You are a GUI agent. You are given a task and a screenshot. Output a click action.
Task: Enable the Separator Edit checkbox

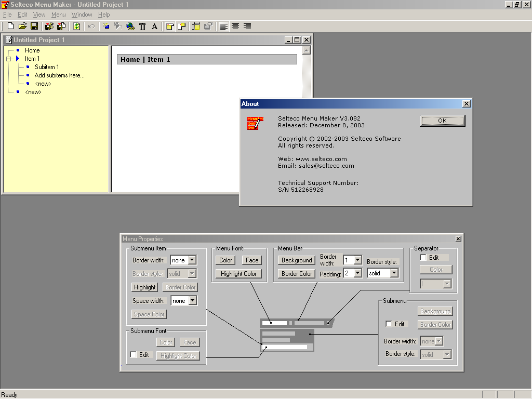point(423,258)
